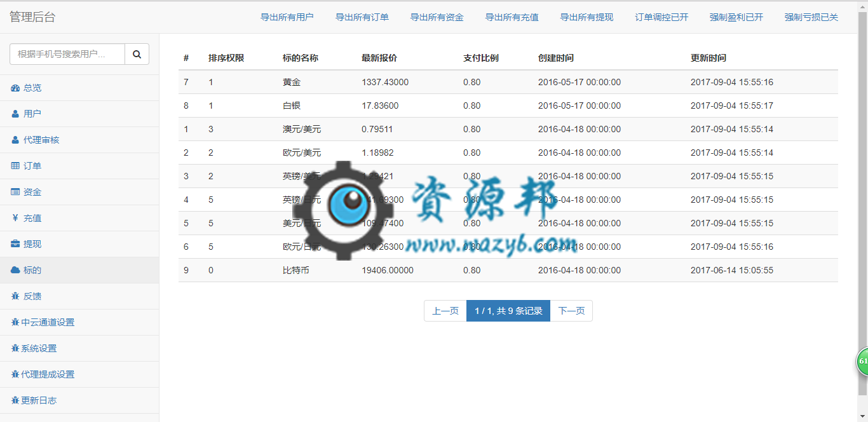Click the 0.79511 price cell
868x422 pixels.
[377, 129]
